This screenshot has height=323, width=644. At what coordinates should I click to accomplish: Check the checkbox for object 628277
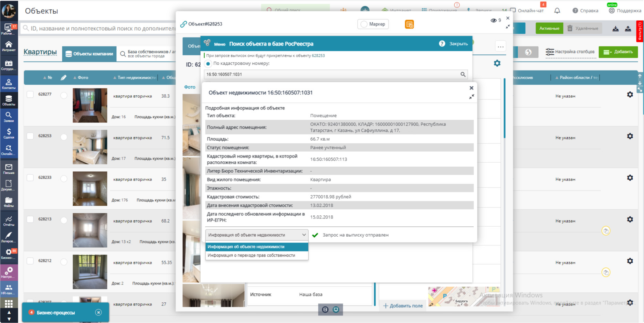[30, 95]
